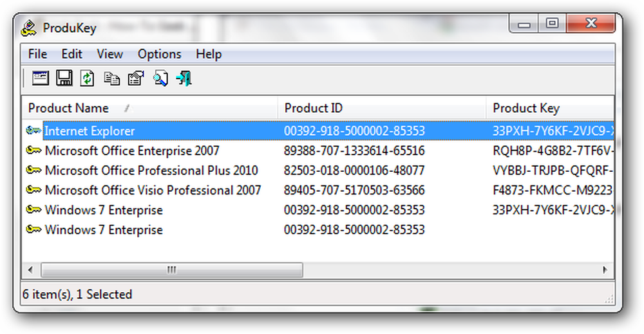644x334 pixels.
Task: Click key icon beside Office Visio Professional 2007
Action: click(33, 190)
